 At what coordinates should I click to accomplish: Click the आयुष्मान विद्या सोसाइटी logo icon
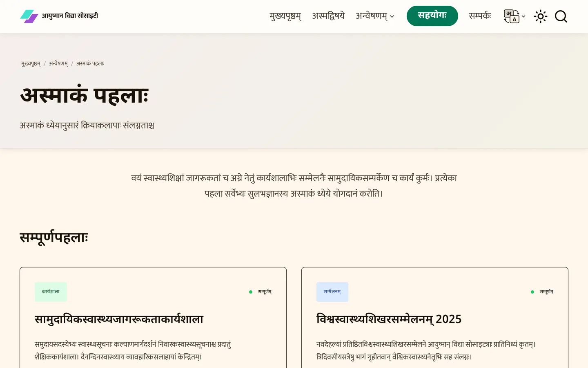pos(29,16)
